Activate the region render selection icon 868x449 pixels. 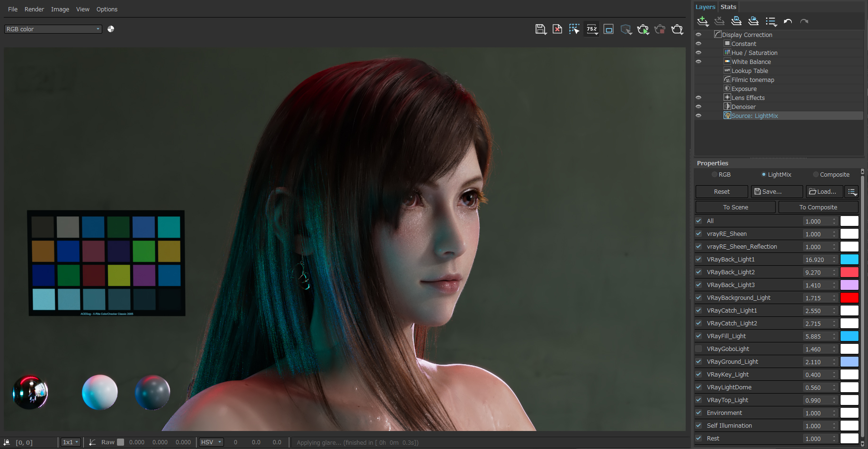(x=574, y=29)
